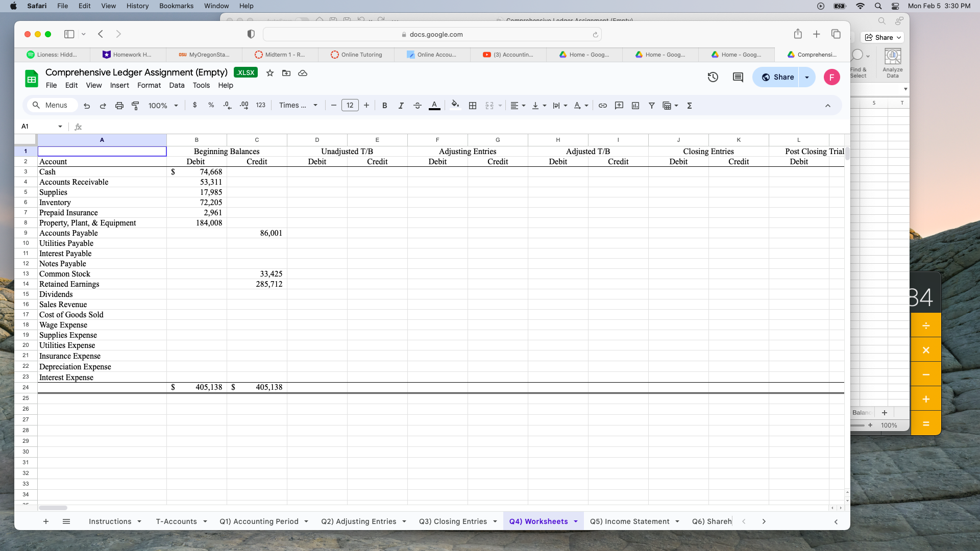Create a filter on the data
This screenshot has height=551, width=980.
pos(652,105)
